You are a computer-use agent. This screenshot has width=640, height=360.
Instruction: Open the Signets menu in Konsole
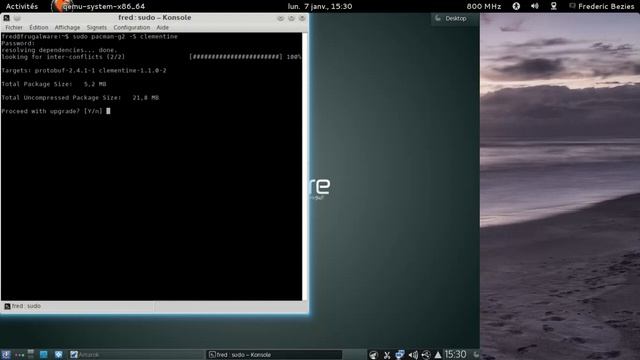click(96, 27)
